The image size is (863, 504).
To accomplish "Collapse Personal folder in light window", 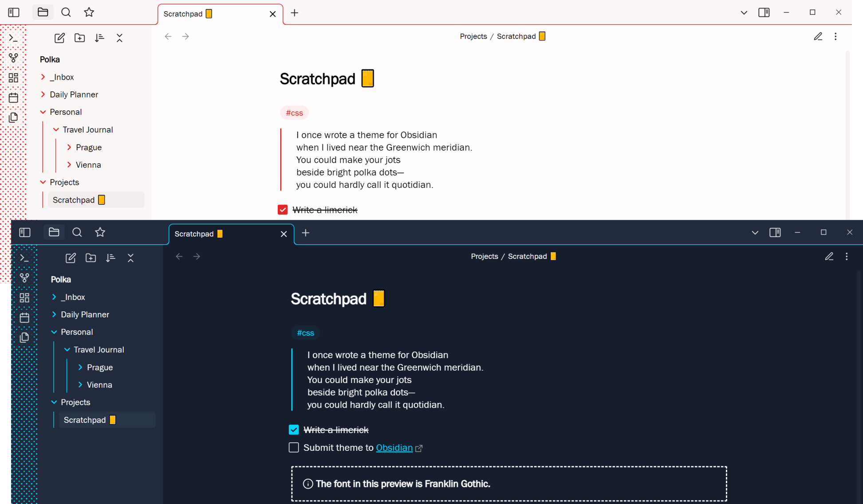I will tap(43, 112).
